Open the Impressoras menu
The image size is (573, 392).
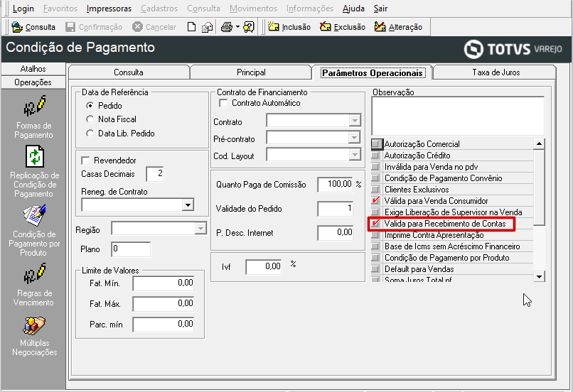coord(109,9)
